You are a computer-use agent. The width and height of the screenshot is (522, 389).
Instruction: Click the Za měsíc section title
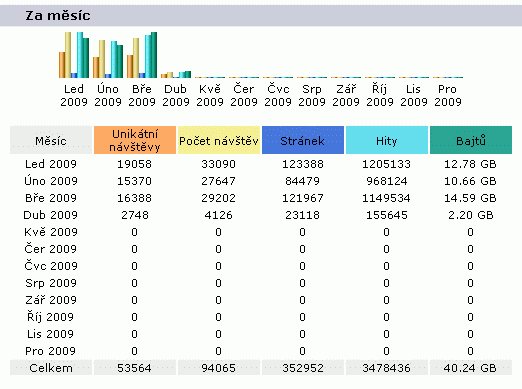point(58,15)
